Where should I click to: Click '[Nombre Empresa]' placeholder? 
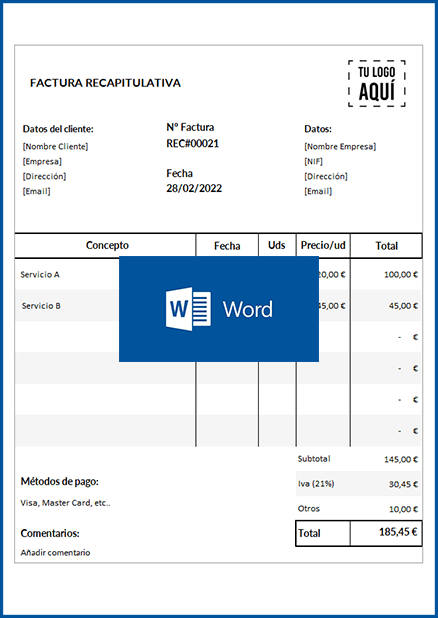point(340,146)
